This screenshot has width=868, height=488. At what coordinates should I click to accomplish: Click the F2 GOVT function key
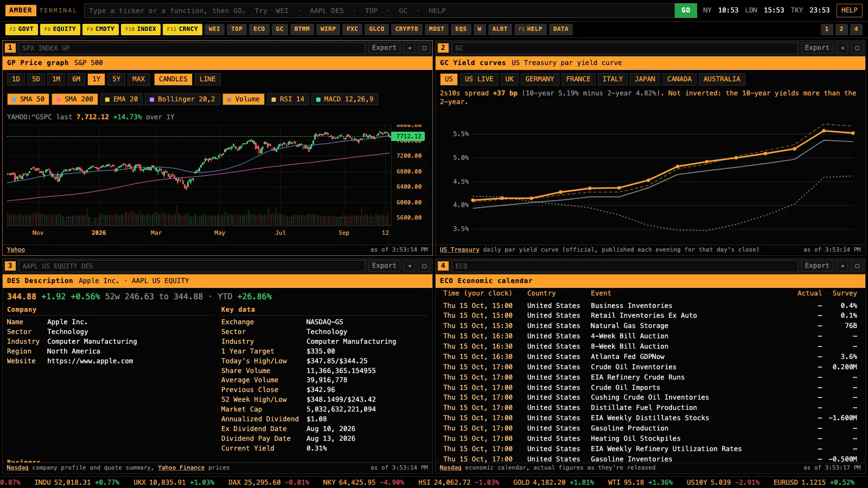tap(22, 29)
